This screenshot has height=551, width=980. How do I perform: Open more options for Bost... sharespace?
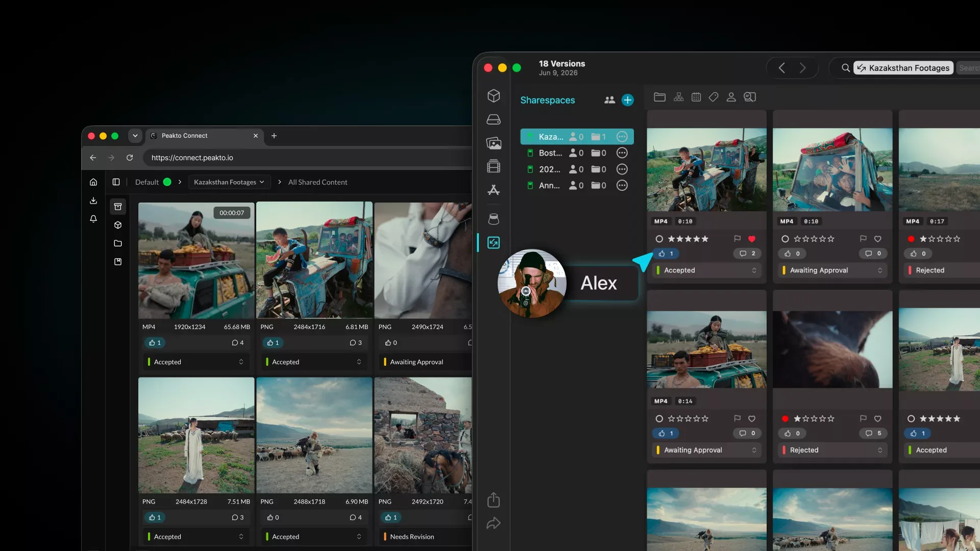point(622,153)
